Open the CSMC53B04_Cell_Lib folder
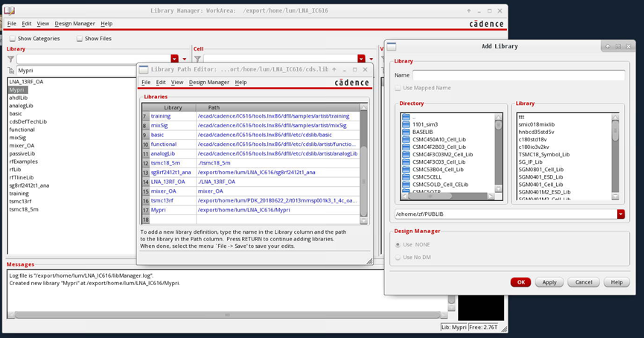Viewport: 644px width, 338px height. (438, 169)
